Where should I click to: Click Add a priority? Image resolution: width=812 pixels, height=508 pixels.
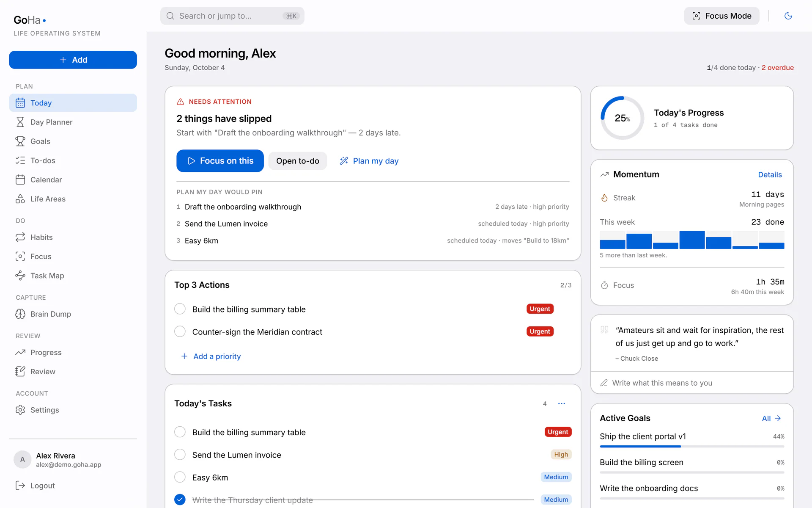click(x=211, y=356)
